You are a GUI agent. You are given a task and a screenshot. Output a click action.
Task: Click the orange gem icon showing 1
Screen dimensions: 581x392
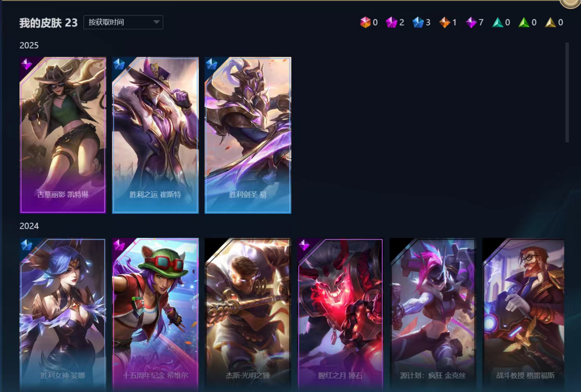445,22
